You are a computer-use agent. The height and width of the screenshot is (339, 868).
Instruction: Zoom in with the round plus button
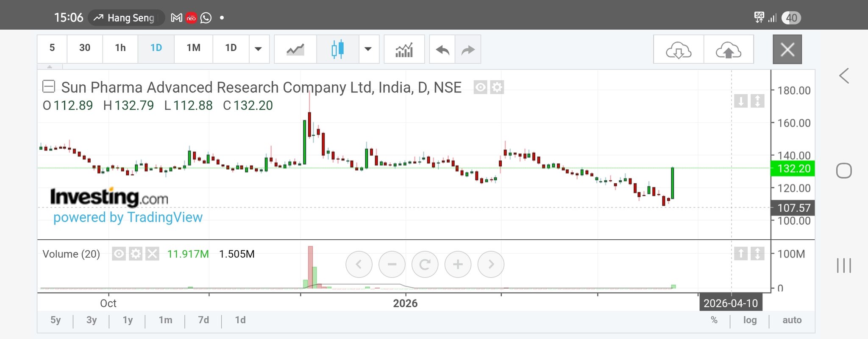458,264
